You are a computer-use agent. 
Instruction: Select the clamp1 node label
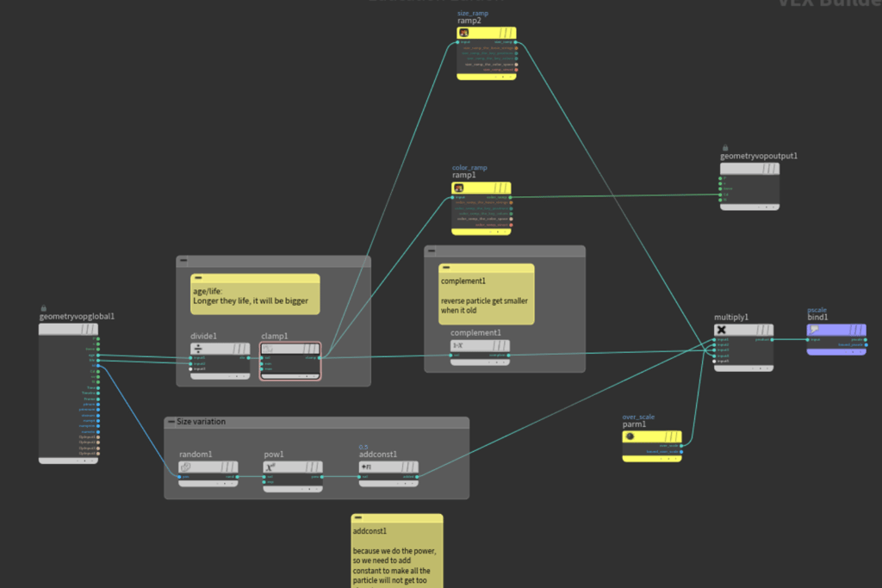tap(275, 336)
